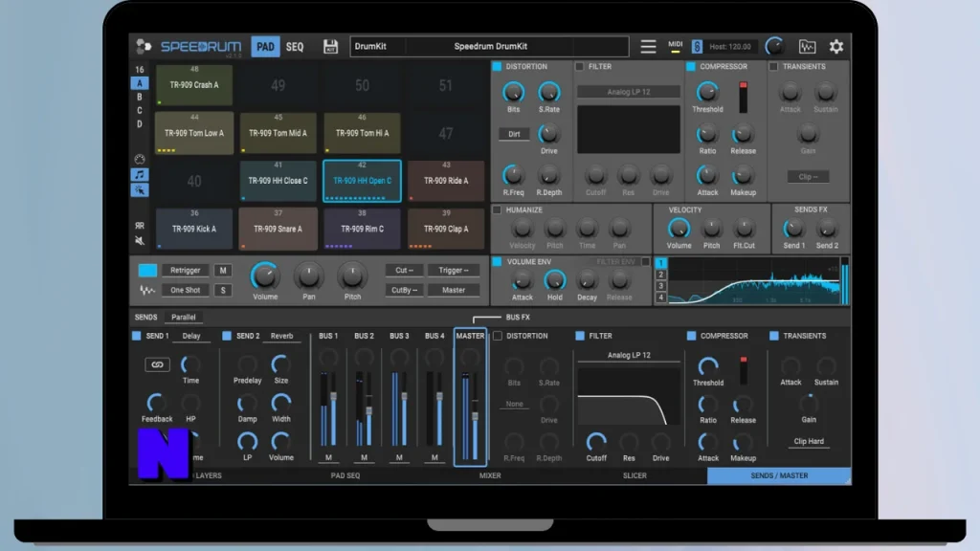Click the save kit floppy disk icon
This screenshot has height=551, width=980.
[x=330, y=46]
